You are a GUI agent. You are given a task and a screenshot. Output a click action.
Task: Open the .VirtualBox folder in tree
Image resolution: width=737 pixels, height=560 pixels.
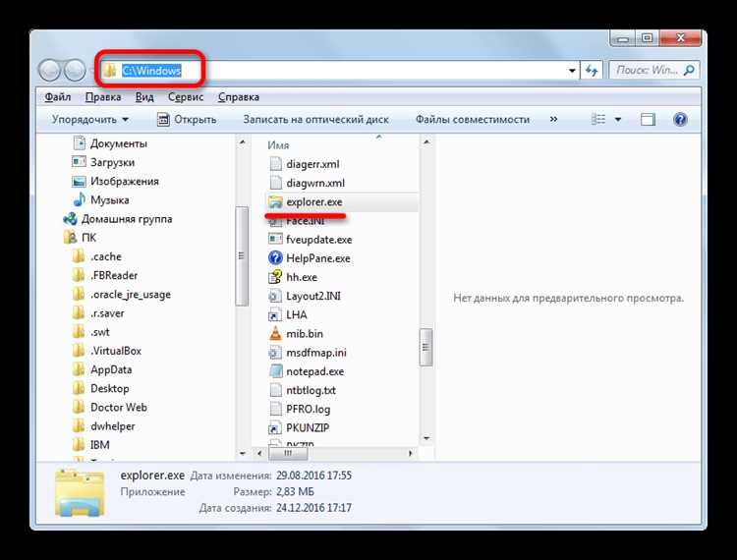[x=115, y=351]
